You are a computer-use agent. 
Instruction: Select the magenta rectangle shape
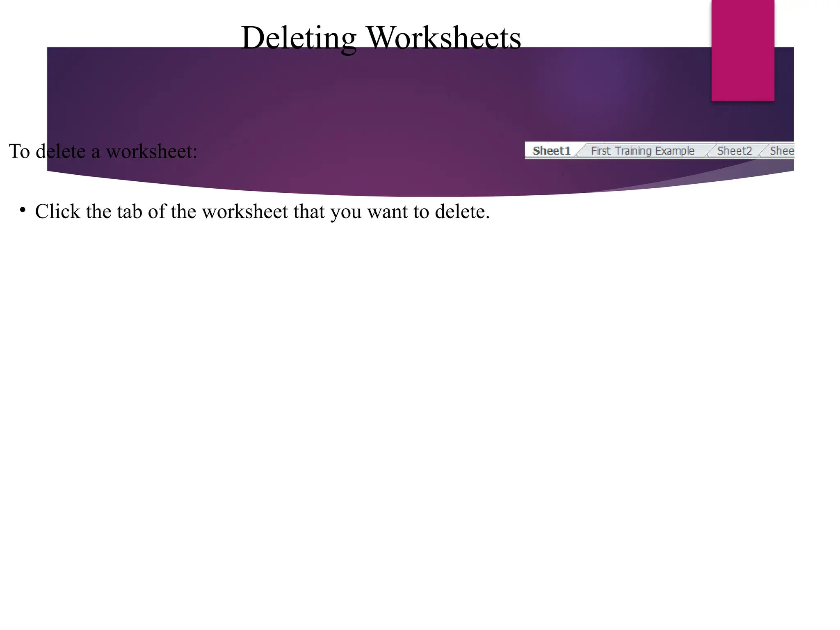tap(742, 50)
